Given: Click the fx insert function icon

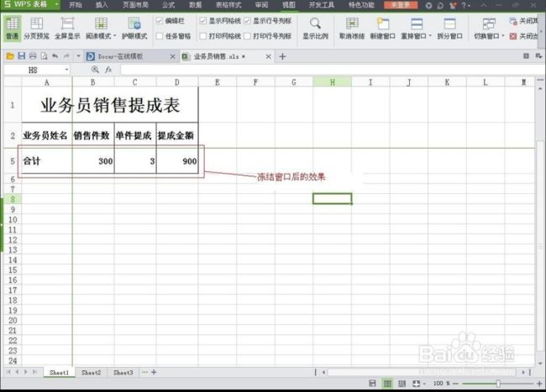Looking at the screenshot, I should (x=108, y=70).
